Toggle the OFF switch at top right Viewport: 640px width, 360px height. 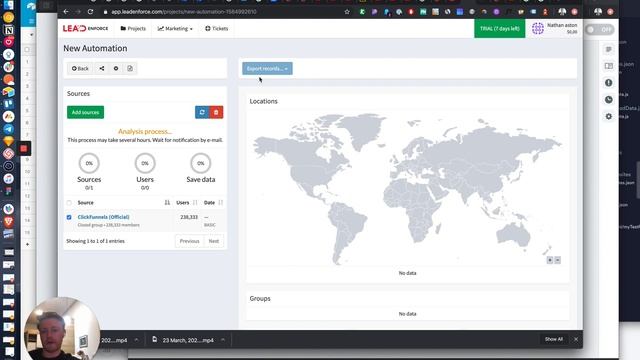point(599,29)
